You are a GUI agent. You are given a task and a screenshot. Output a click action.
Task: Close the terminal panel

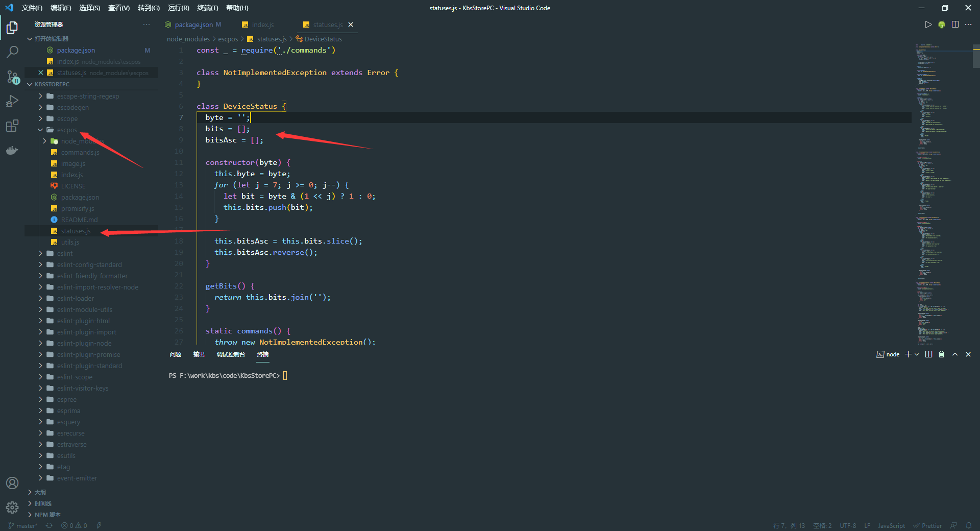click(968, 354)
